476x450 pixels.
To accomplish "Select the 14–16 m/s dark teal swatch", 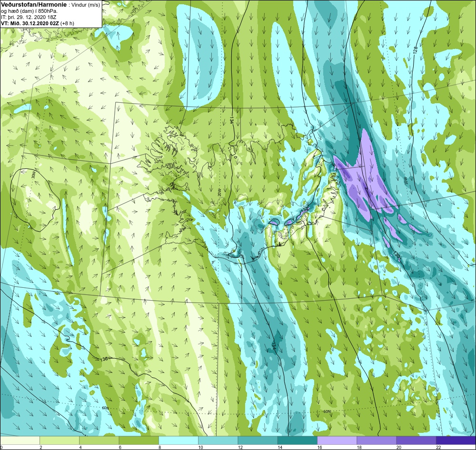I will point(297,440).
